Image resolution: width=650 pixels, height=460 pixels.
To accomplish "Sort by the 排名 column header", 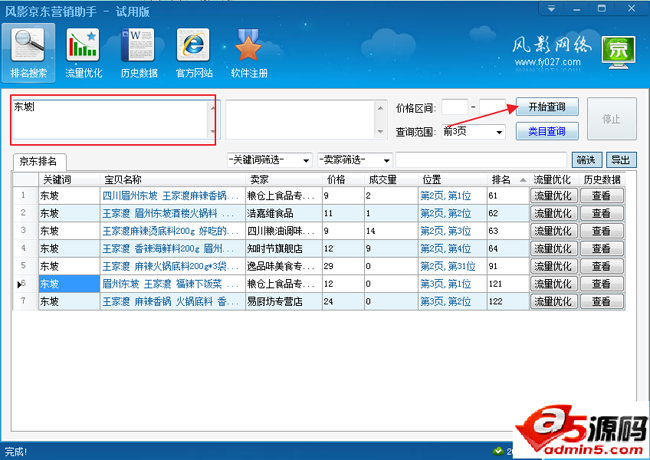I will 507,179.
